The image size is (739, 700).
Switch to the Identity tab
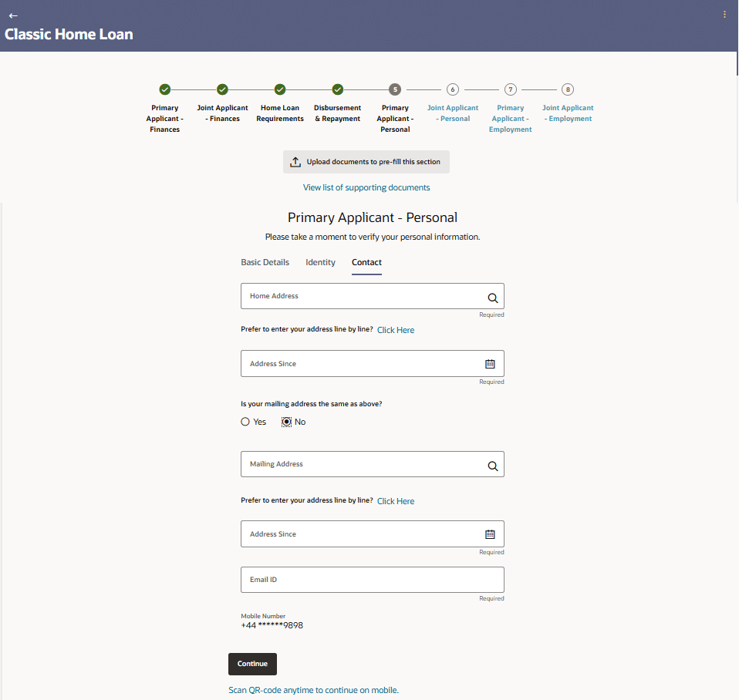pyautogui.click(x=320, y=262)
